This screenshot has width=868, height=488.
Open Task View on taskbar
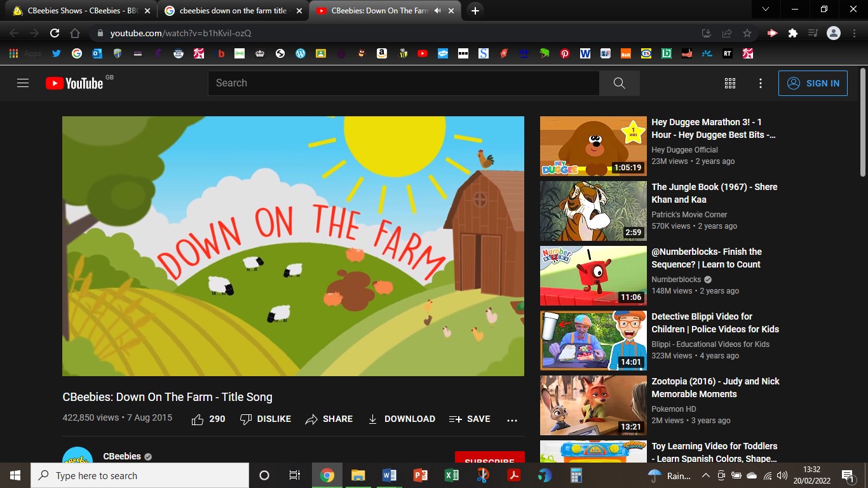point(295,475)
